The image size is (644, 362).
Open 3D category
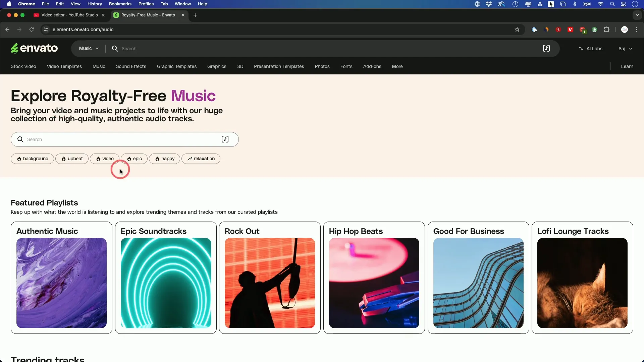coord(240,66)
